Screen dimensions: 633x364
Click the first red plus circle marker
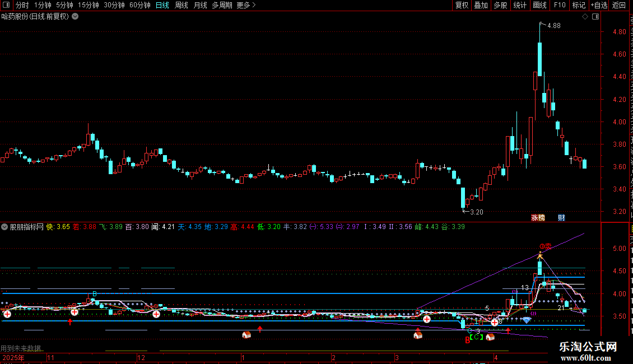point(7,314)
